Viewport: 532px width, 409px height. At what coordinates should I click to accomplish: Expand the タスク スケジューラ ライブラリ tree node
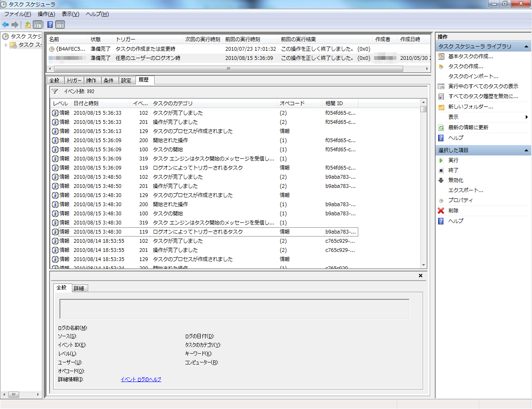tap(6, 45)
